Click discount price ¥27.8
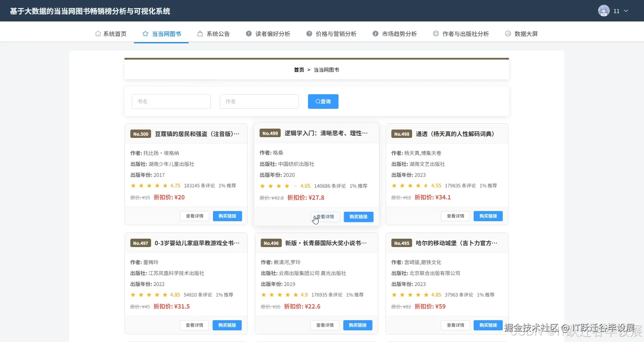The width and height of the screenshot is (644, 342). pyautogui.click(x=306, y=198)
